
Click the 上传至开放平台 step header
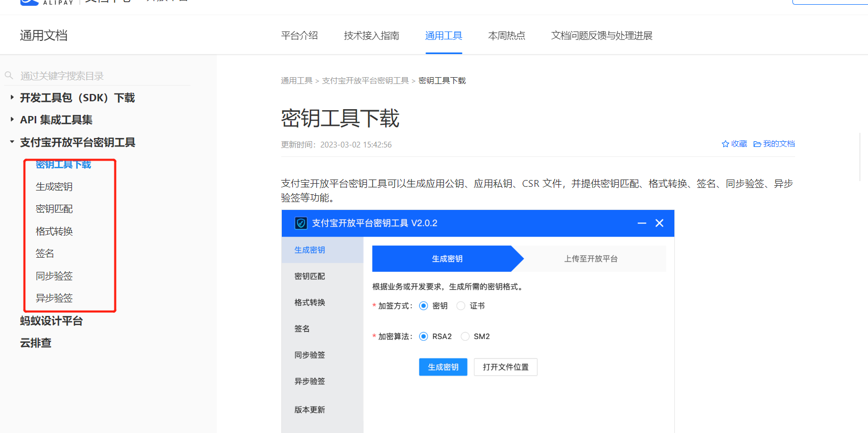(591, 259)
